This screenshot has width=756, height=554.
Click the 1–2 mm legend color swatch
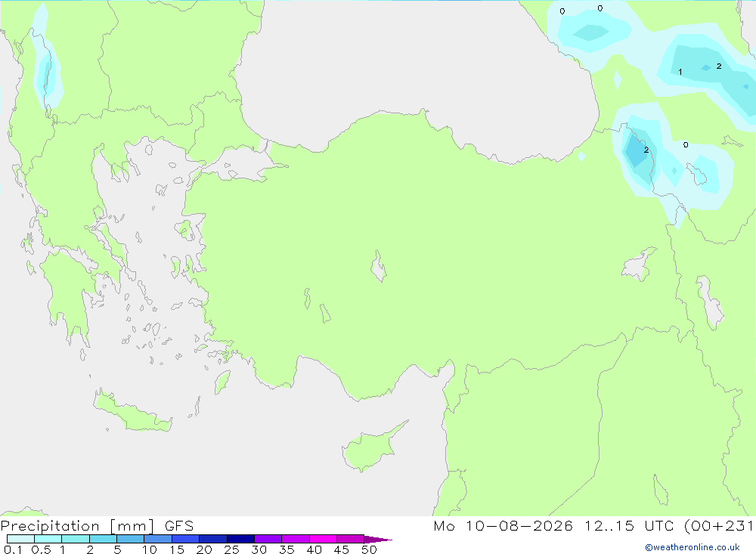pos(76,539)
